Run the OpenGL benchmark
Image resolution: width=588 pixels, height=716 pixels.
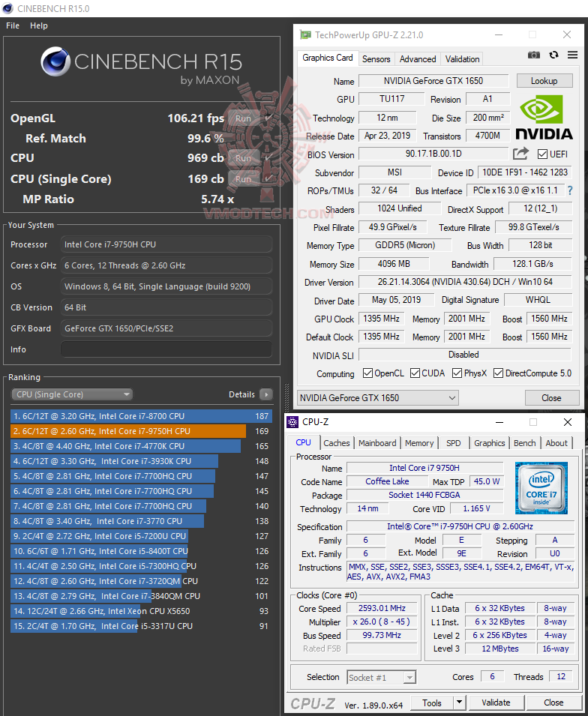[x=244, y=118]
